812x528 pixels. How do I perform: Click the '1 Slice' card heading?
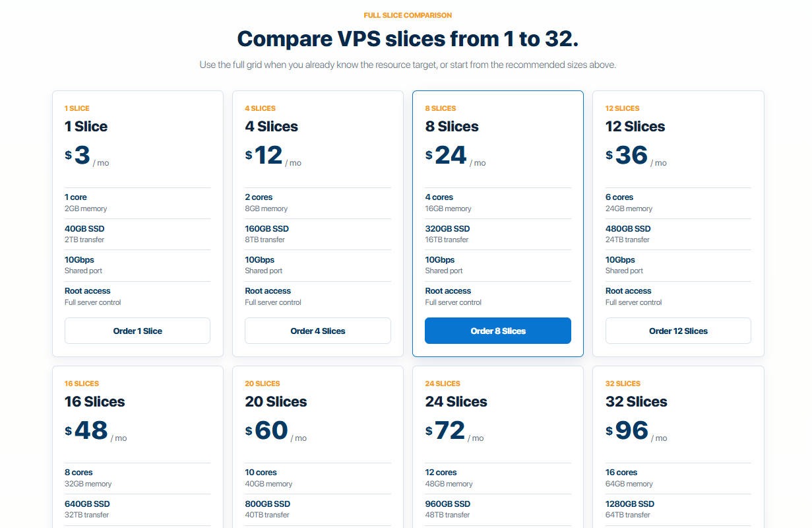86,126
